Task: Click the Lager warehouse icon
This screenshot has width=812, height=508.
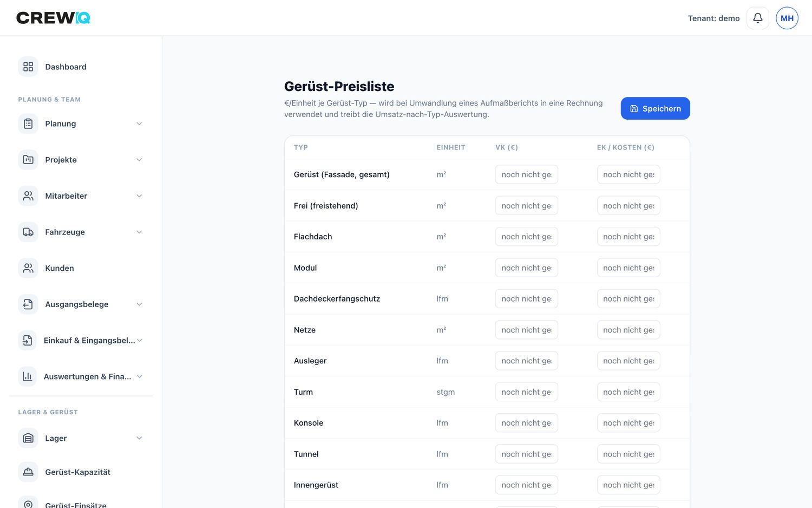Action: point(28,438)
